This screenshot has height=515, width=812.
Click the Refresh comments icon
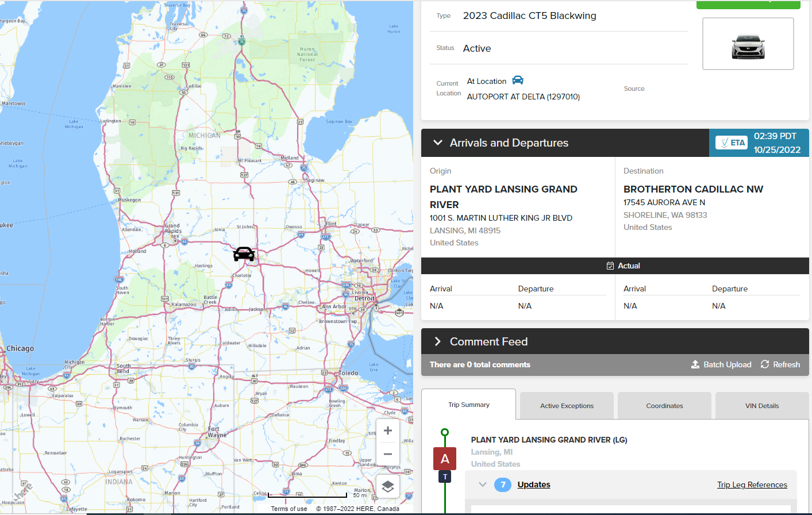[x=765, y=364]
